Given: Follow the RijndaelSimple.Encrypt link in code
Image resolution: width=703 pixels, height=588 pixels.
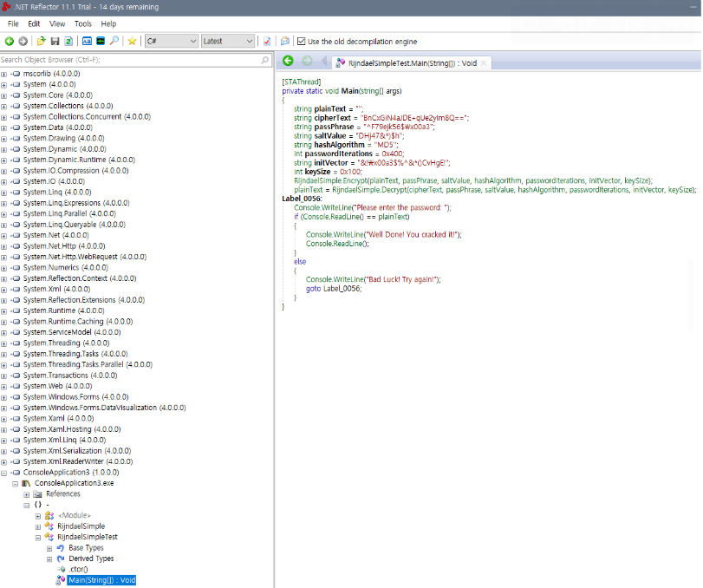Looking at the screenshot, I should click(330, 180).
